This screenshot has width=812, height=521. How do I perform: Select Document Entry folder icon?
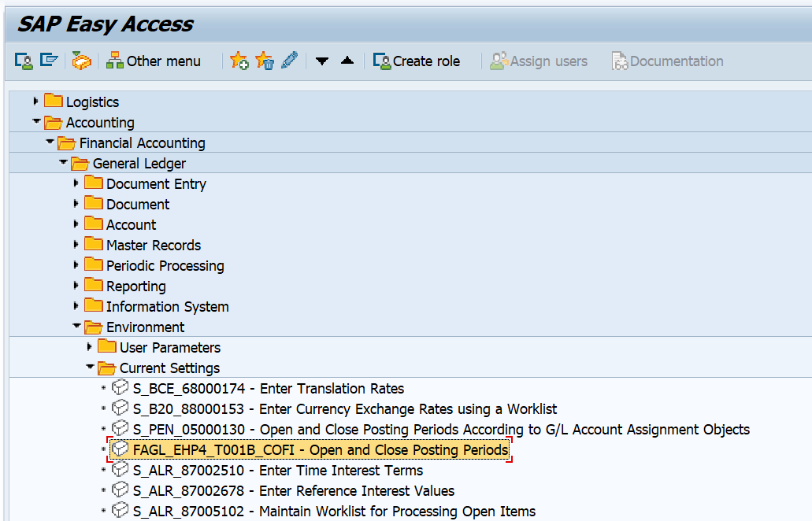[94, 183]
